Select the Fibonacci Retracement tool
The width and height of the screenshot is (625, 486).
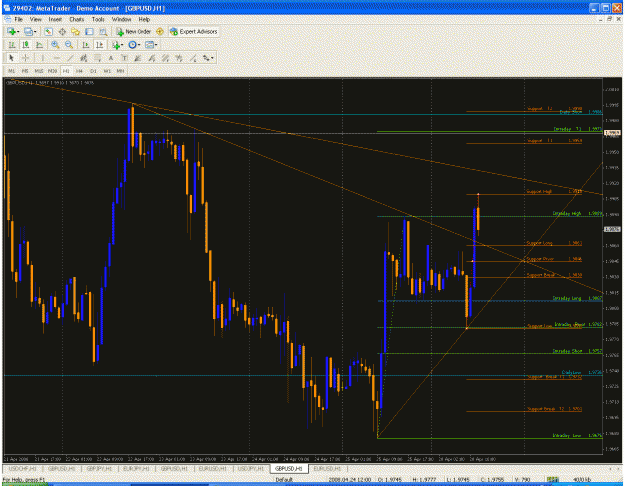pyautogui.click(x=97, y=58)
